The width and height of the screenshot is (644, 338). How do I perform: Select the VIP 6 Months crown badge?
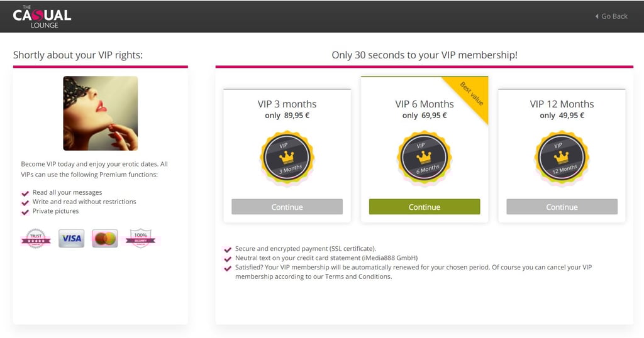tap(425, 158)
